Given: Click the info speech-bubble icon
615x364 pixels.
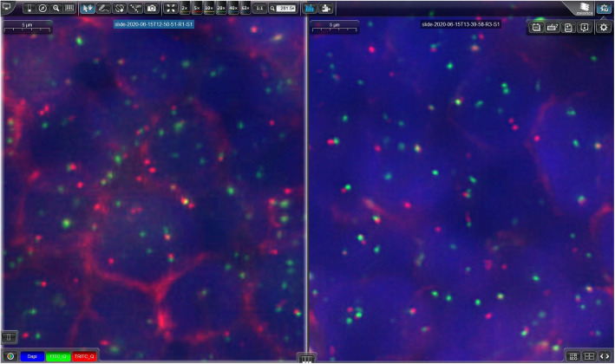Looking at the screenshot, I should click(x=585, y=27).
